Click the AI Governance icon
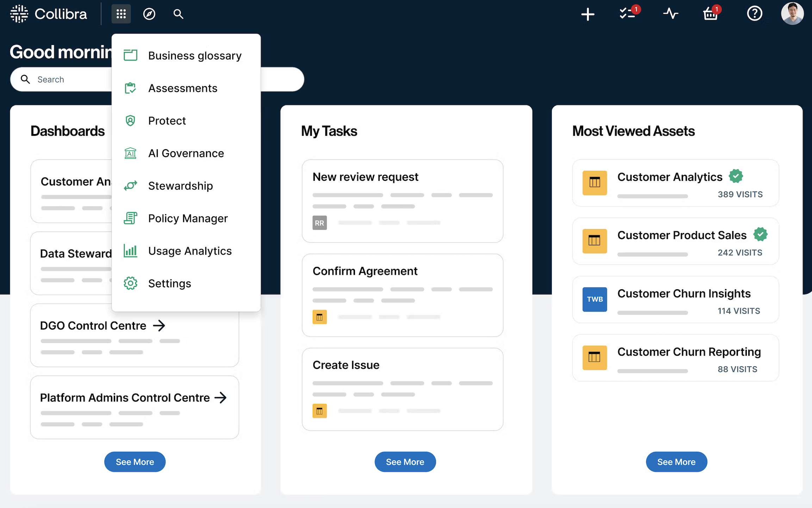 [x=130, y=153]
